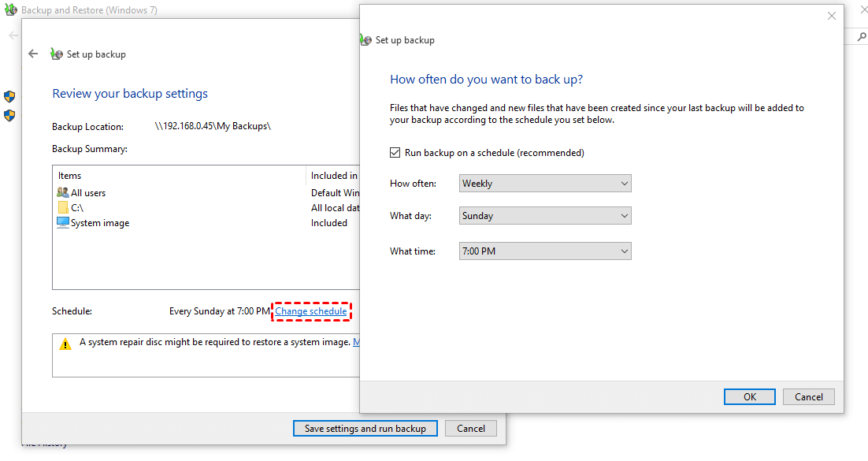The image size is (868, 461).
Task: Cancel the schedule dialog
Action: click(x=809, y=397)
